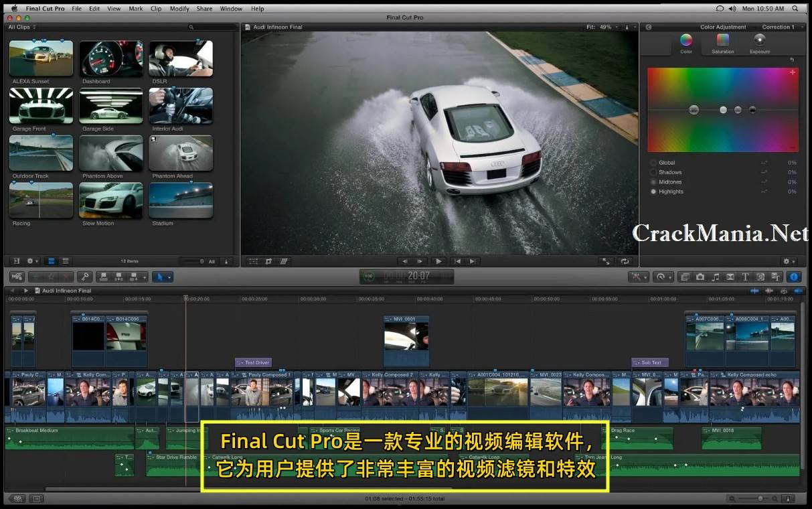Open the Mark menu
This screenshot has height=509, width=812.
[x=136, y=9]
